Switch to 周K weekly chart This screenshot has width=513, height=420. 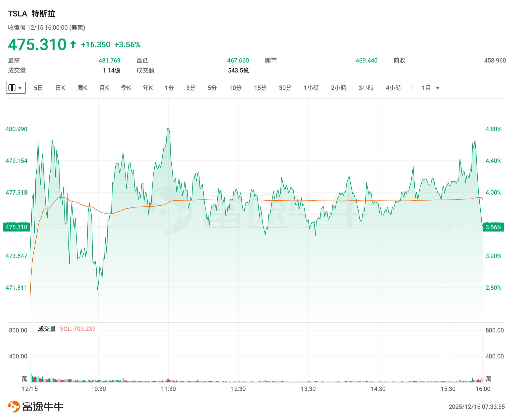pyautogui.click(x=82, y=88)
